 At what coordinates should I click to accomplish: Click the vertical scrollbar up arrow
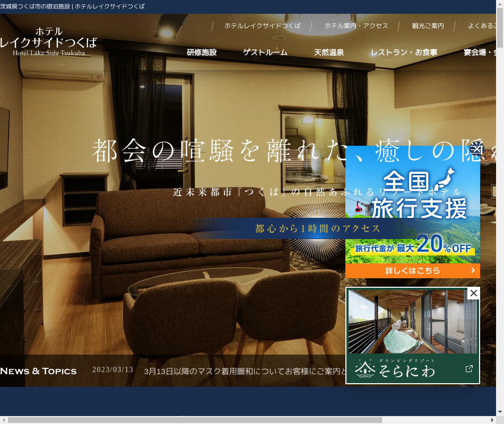(x=500, y=17)
